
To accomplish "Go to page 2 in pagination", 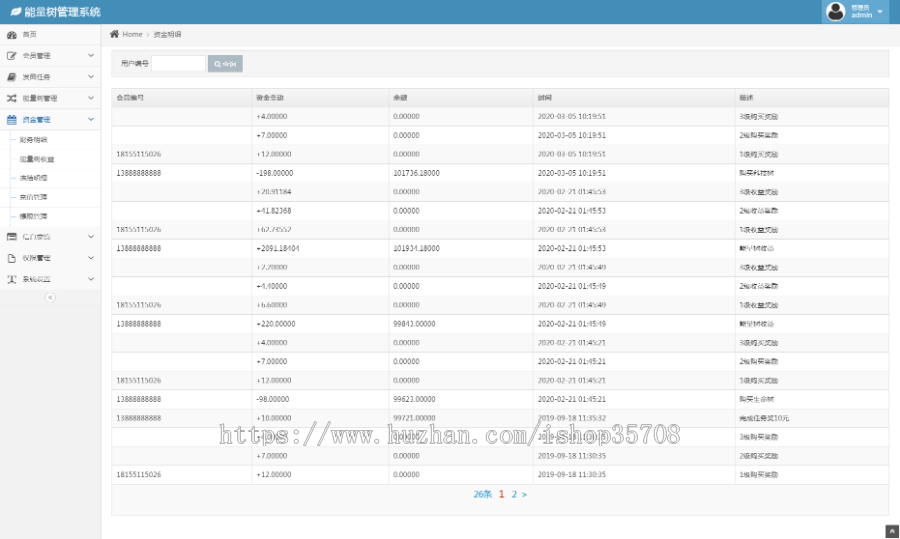I will 514,494.
